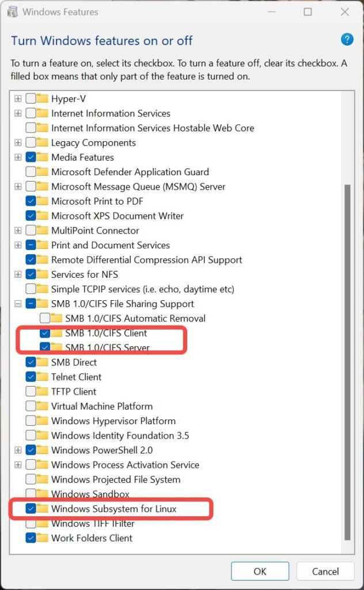
Task: Select the Windows Hypervisor Platform item label
Action: (113, 421)
